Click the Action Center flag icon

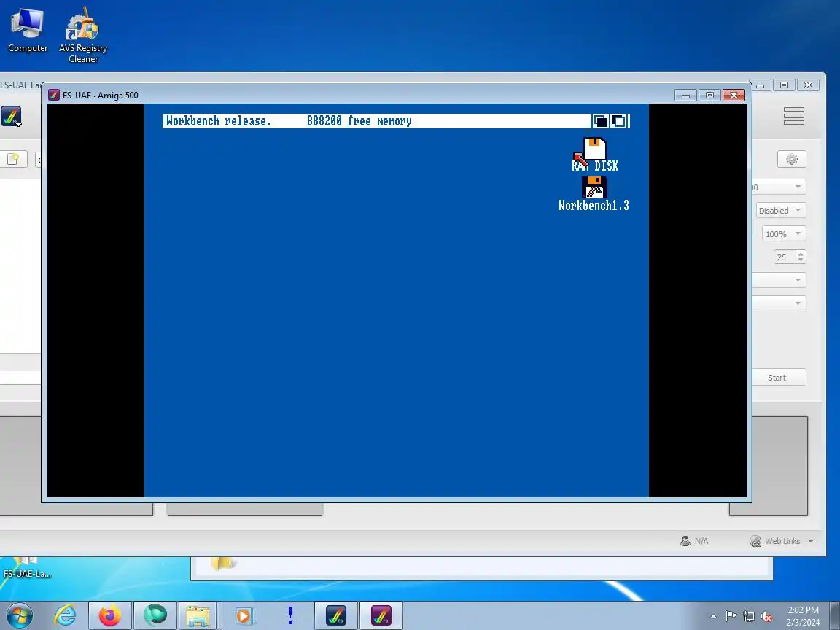(x=731, y=616)
